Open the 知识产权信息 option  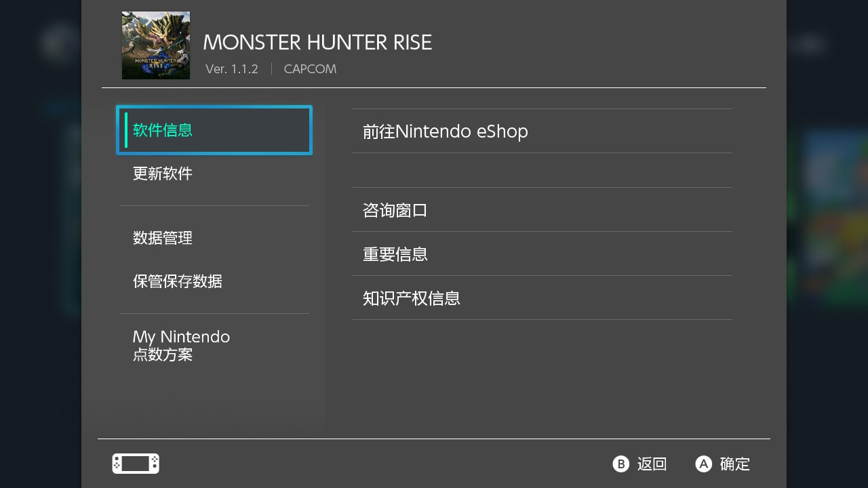[x=542, y=298]
